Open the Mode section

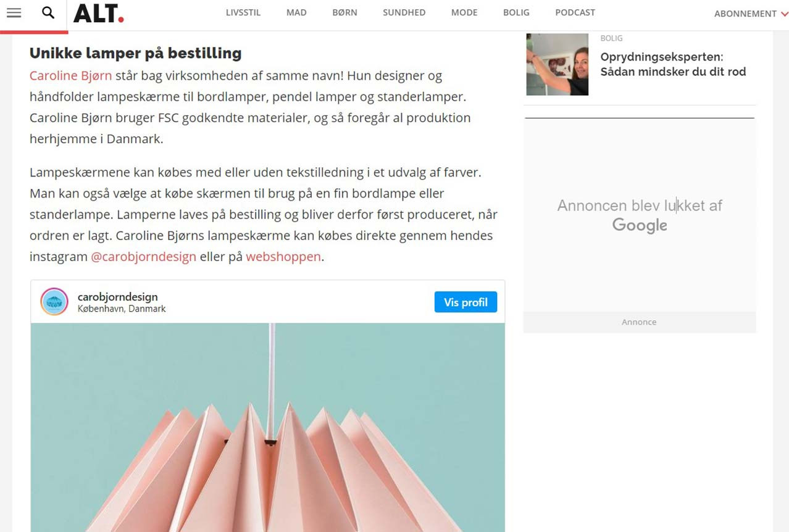[464, 12]
